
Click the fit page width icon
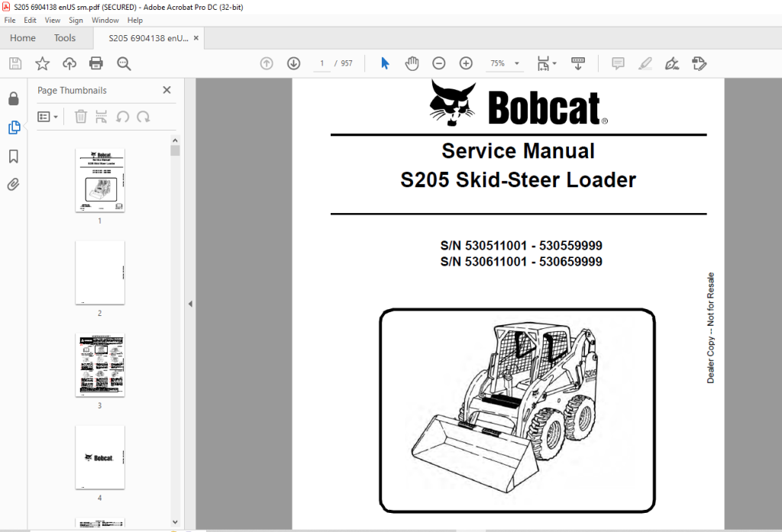543,63
